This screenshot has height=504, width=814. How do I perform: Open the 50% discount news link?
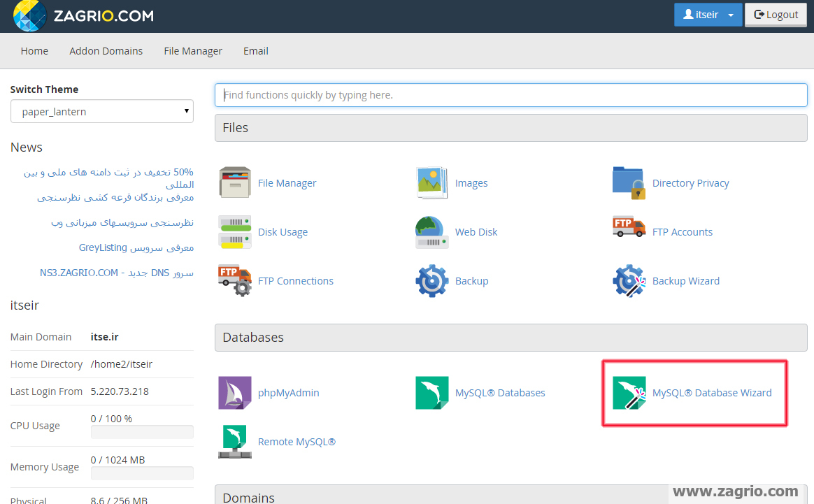(108, 178)
